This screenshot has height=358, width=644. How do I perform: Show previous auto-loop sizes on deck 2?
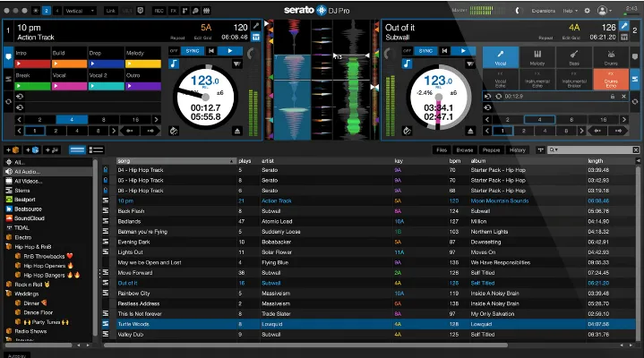[487, 119]
